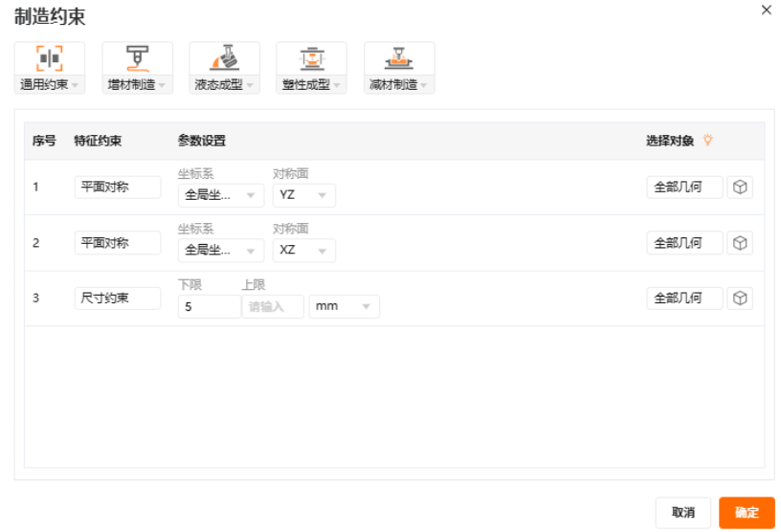781x532 pixels.
Task: Click the 特征约束 column header
Action: pos(98,141)
